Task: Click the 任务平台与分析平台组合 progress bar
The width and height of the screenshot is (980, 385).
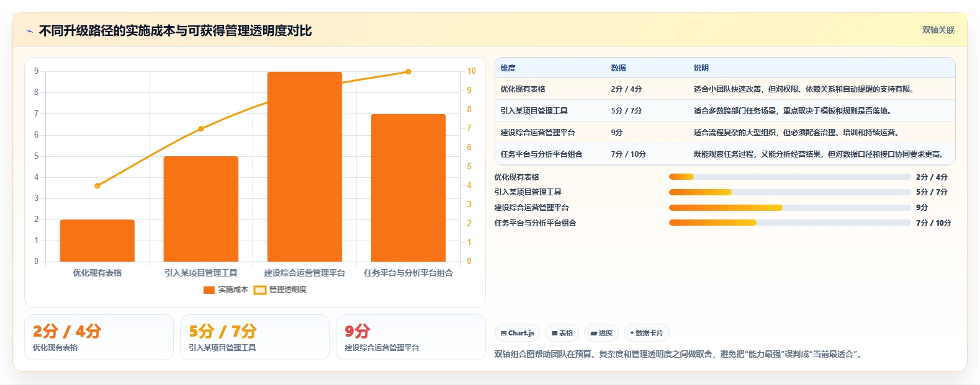Action: (x=789, y=223)
